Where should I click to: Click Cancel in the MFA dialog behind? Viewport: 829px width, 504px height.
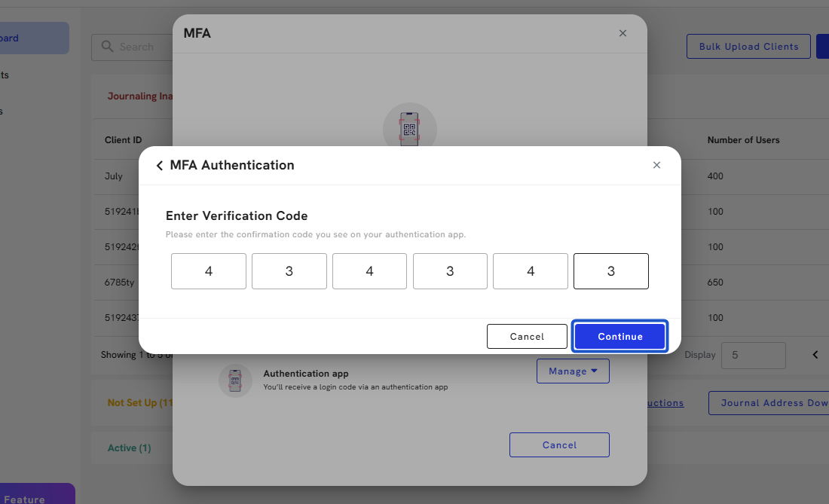tap(559, 445)
